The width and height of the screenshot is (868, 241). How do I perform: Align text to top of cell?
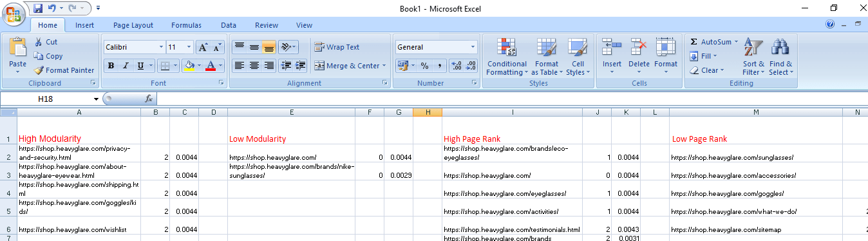239,47
